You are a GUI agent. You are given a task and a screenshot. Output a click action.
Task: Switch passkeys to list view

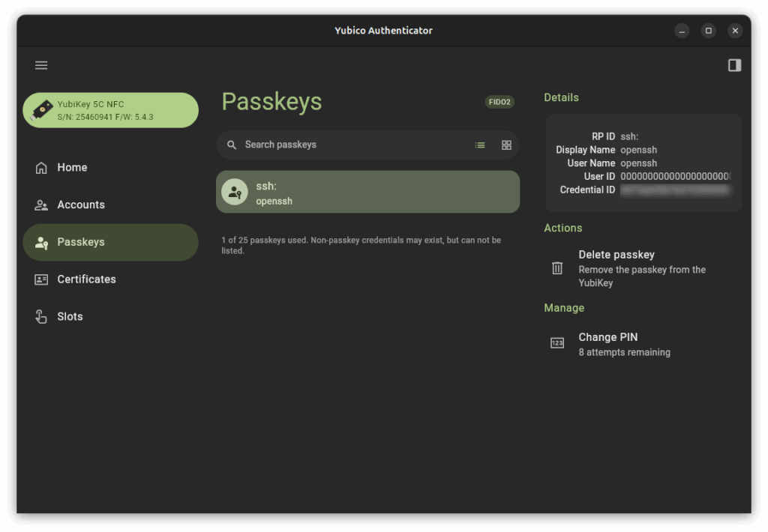click(x=480, y=145)
